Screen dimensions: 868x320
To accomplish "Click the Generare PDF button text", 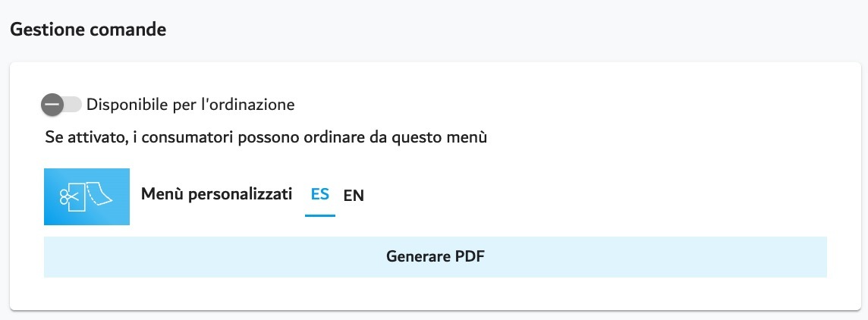I will click(x=435, y=257).
